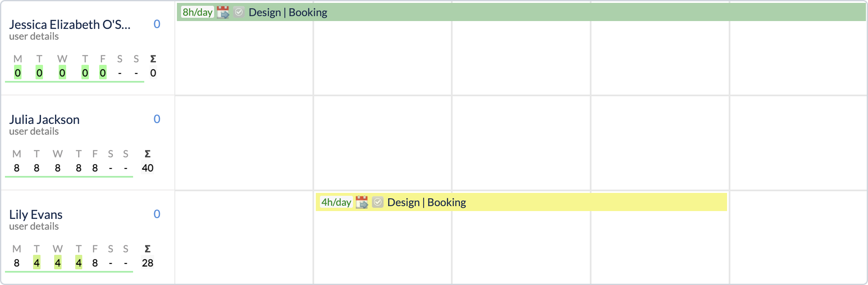This screenshot has height=285, width=868.
Task: Click the 8h/day badge on the green booking
Action: 198,12
